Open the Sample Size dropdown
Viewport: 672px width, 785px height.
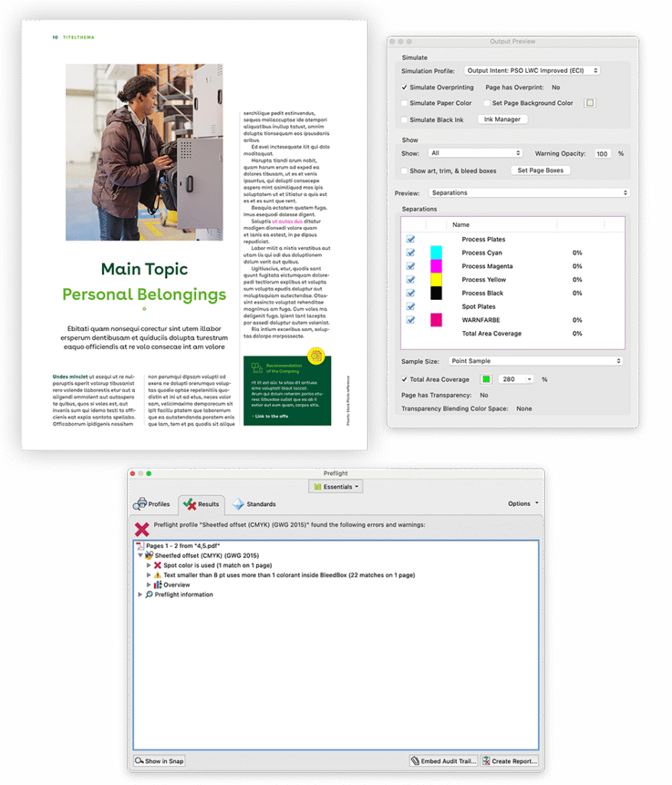point(536,361)
